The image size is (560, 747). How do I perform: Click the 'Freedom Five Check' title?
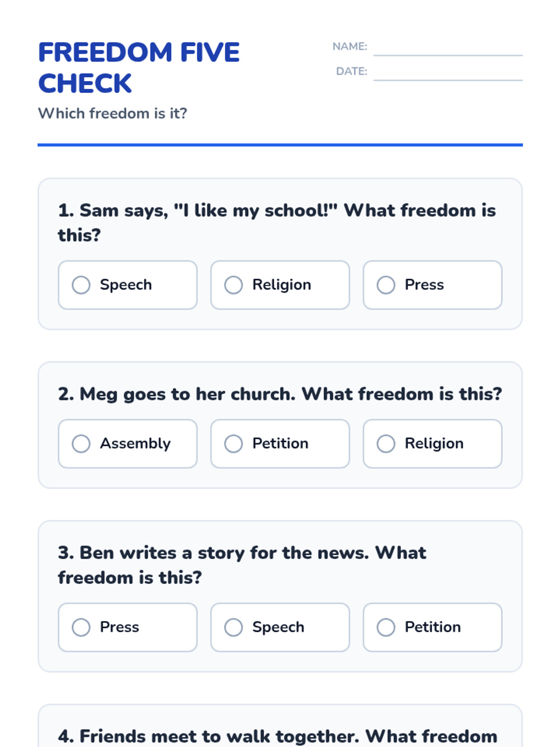pyautogui.click(x=139, y=68)
